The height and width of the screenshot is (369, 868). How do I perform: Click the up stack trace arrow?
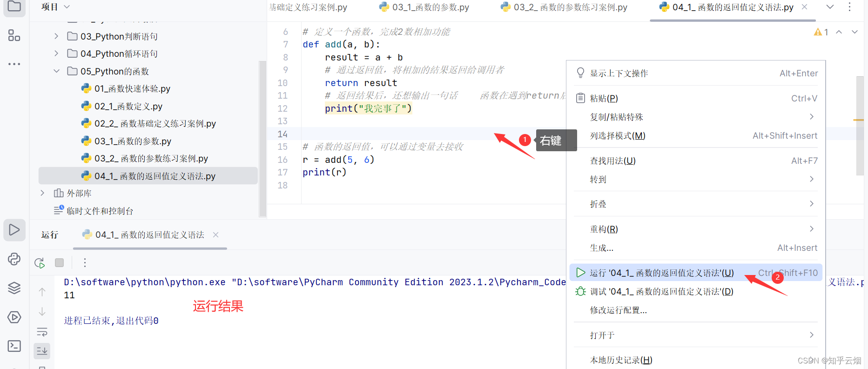42,292
